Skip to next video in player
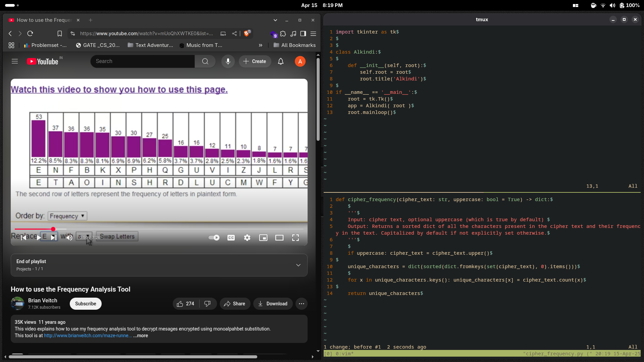 click(x=54, y=238)
